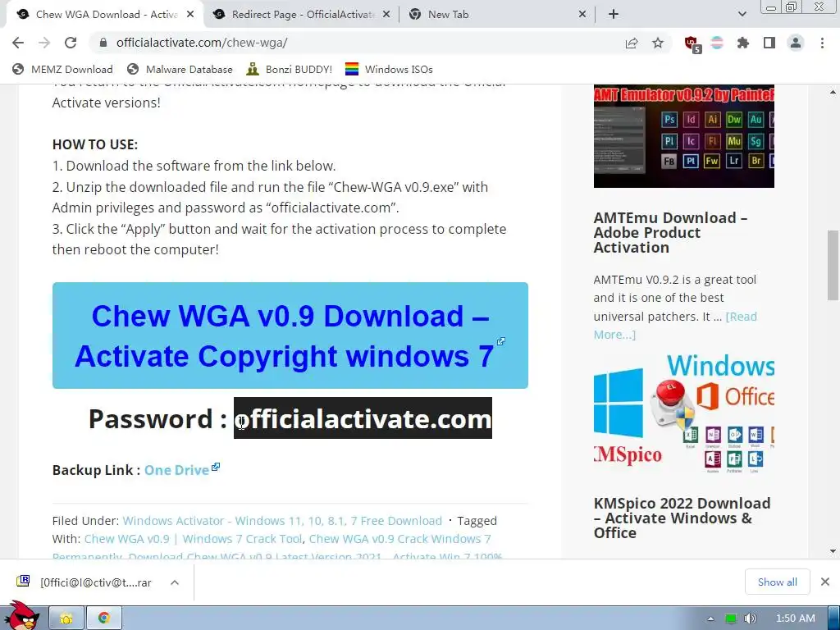The width and height of the screenshot is (840, 630).
Task: Click the scrollbar down arrow
Action: tap(833, 550)
